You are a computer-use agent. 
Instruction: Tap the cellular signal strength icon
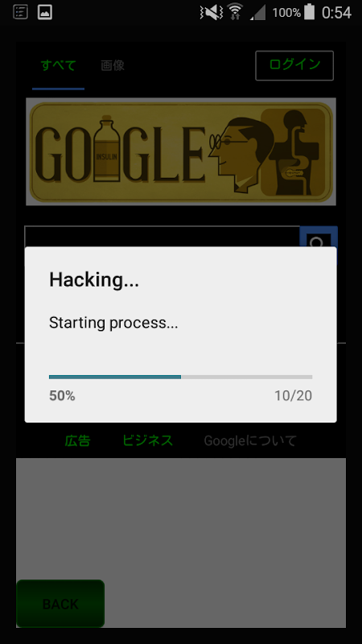[257, 13]
